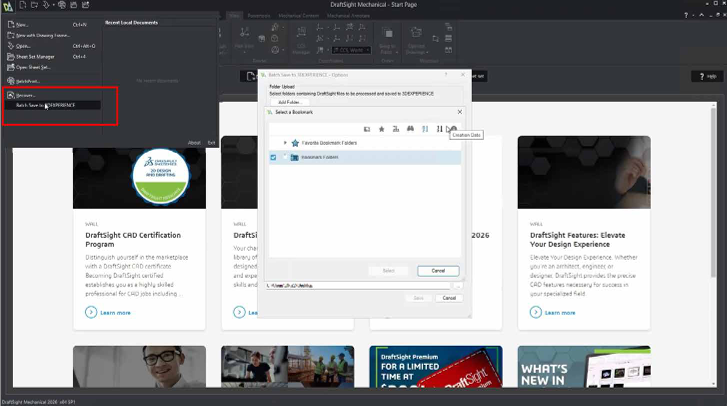Open DraftSight Features: Elevate Your Design title
727x406 pixels.
coord(577,240)
